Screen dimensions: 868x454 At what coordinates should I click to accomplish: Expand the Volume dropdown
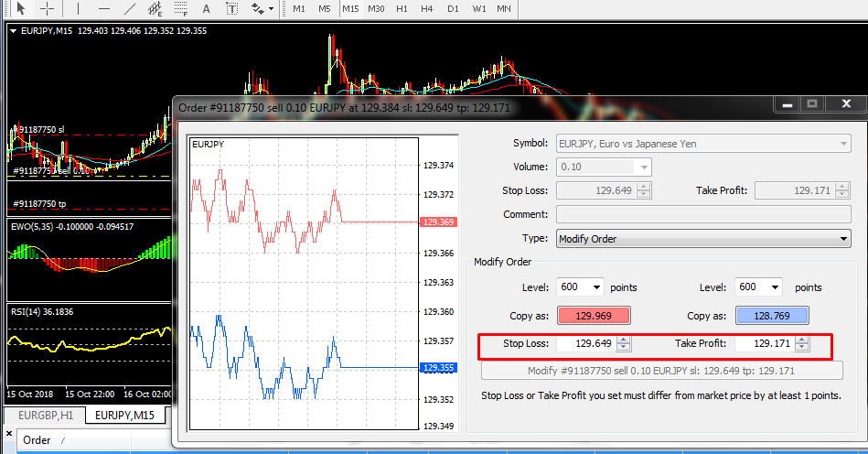tap(644, 168)
